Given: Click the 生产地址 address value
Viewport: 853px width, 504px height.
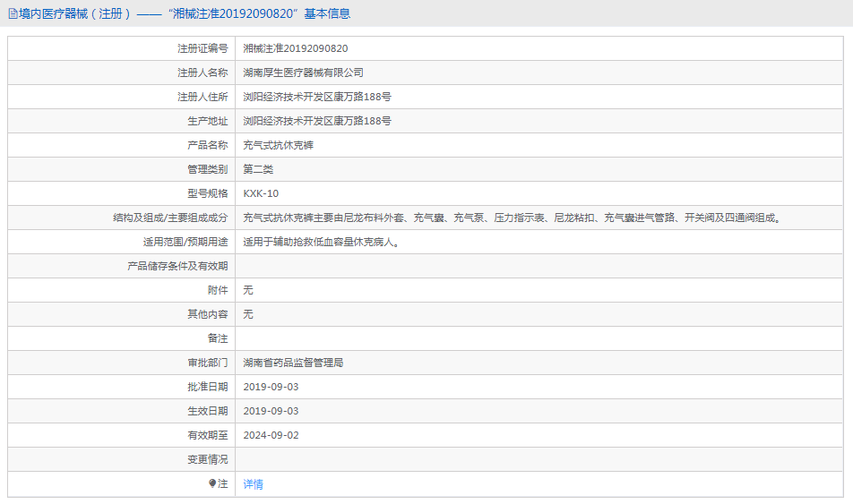Looking at the screenshot, I should [x=317, y=121].
